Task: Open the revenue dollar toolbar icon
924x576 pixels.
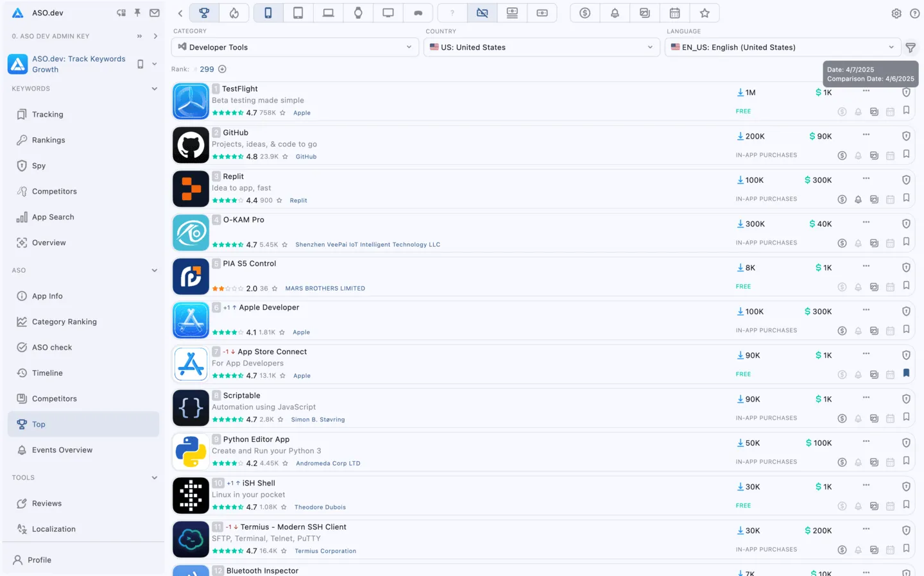Action: (x=585, y=12)
